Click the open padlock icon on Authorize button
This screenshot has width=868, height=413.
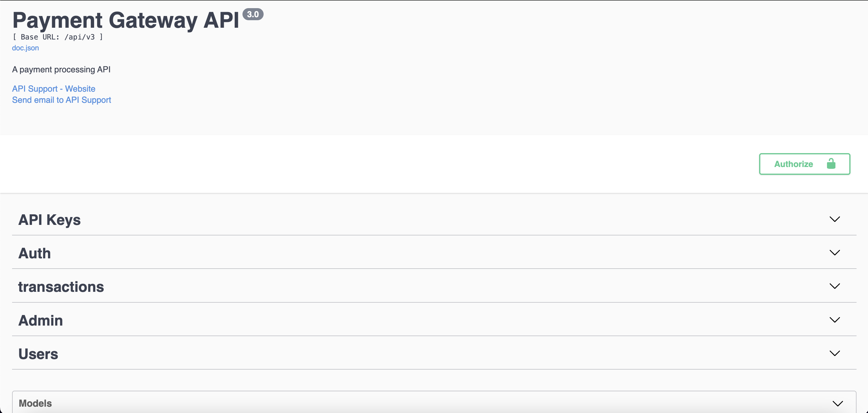pos(832,164)
